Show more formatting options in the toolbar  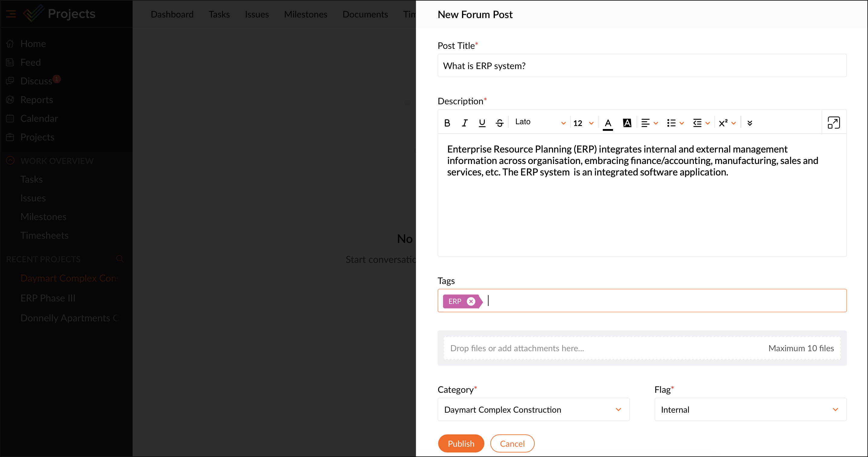pos(750,123)
